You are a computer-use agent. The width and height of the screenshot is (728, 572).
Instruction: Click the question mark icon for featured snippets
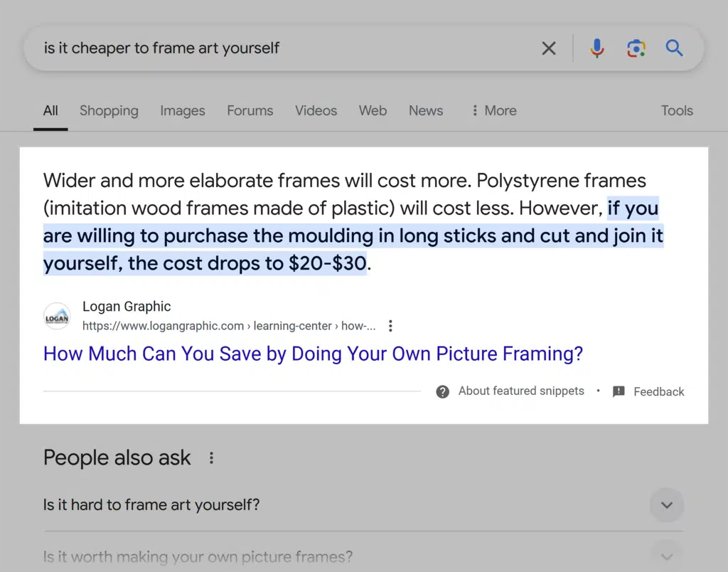(x=442, y=391)
